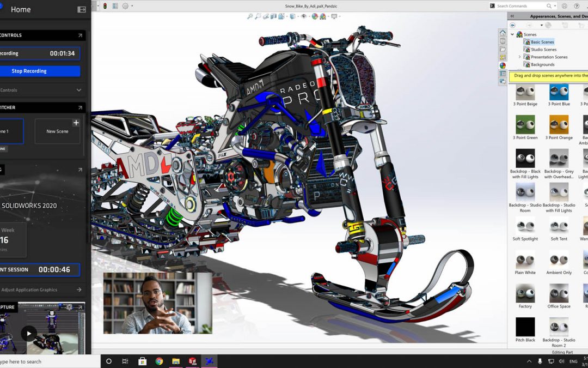Viewport: 588px width, 368px height.
Task: Open the search magnifier dropdown arrow
Action: (554, 6)
